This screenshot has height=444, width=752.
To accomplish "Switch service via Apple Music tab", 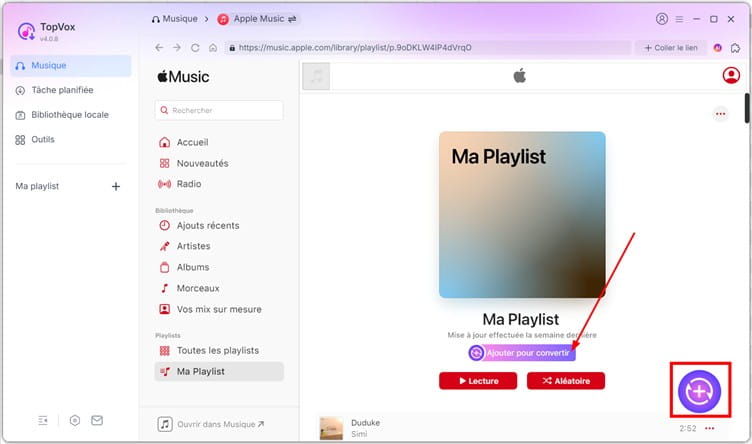I will (x=257, y=19).
